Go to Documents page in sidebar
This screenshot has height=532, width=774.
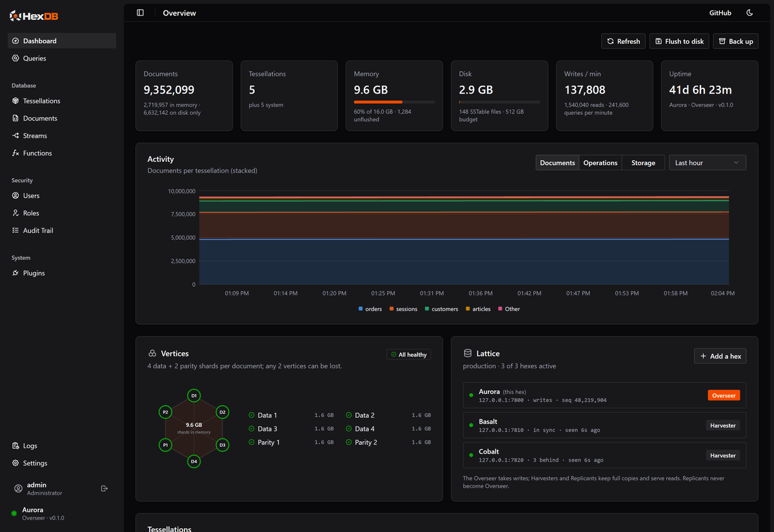click(x=62, y=118)
